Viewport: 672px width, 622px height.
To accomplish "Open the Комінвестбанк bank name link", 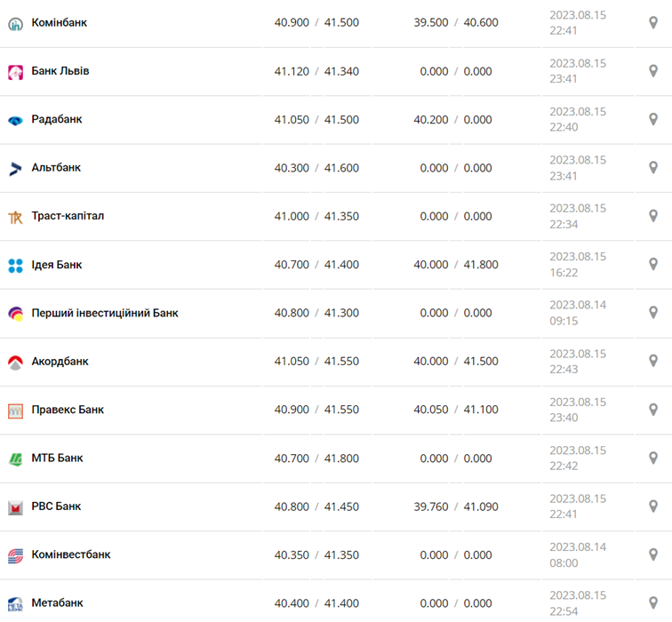I will pos(71,554).
